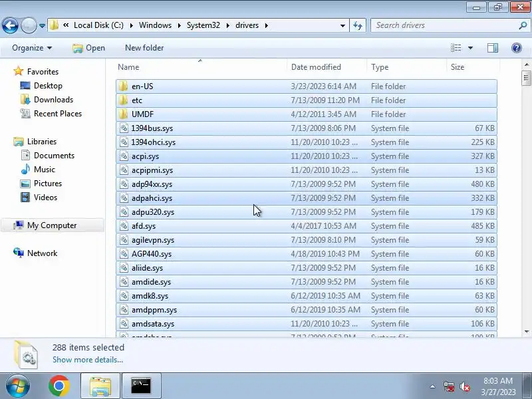Open the Organize menu
The image size is (532, 399).
pos(32,48)
